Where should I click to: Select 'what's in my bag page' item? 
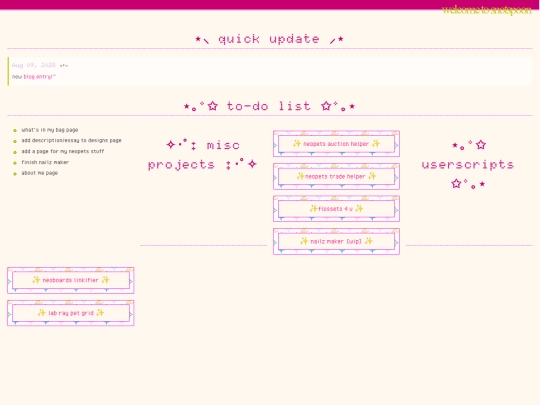pyautogui.click(x=50, y=130)
